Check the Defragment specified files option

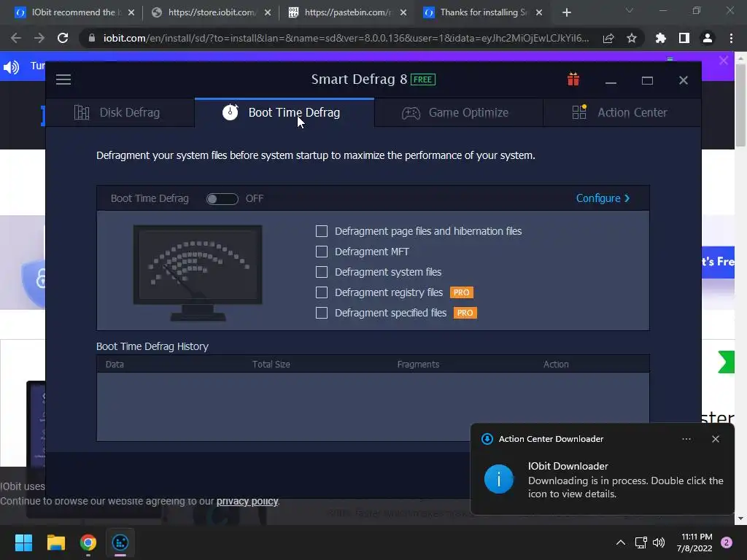(x=322, y=313)
